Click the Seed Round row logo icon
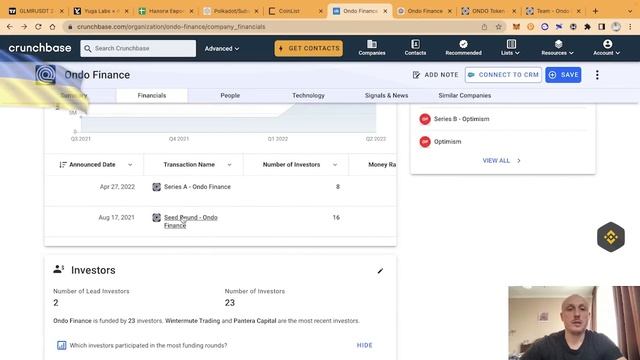The width and height of the screenshot is (640, 360). click(156, 218)
